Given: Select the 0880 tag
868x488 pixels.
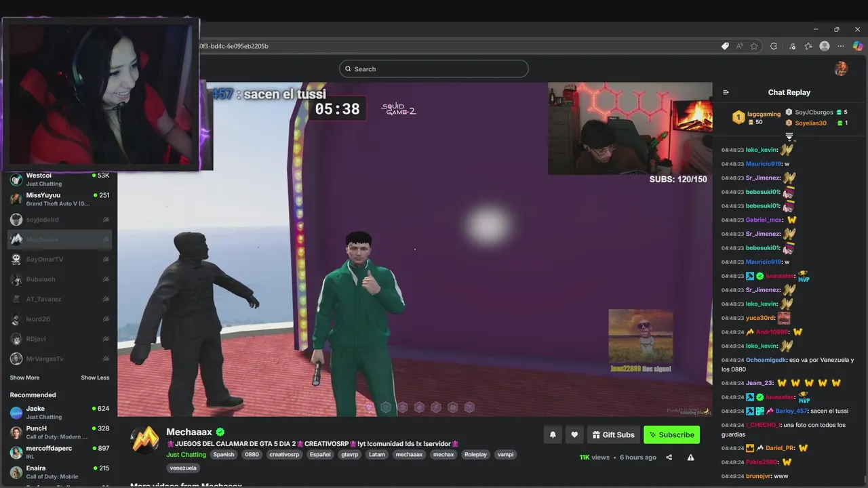Looking at the screenshot, I should tap(252, 454).
